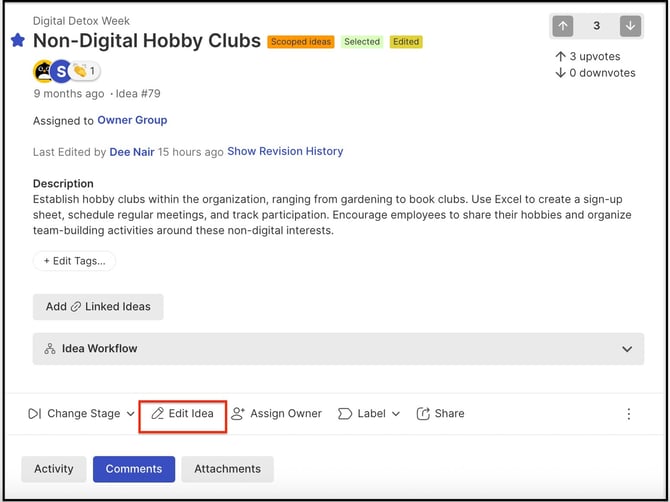Open the Owner Group link
Viewport: 670px width, 502px height.
point(132,120)
